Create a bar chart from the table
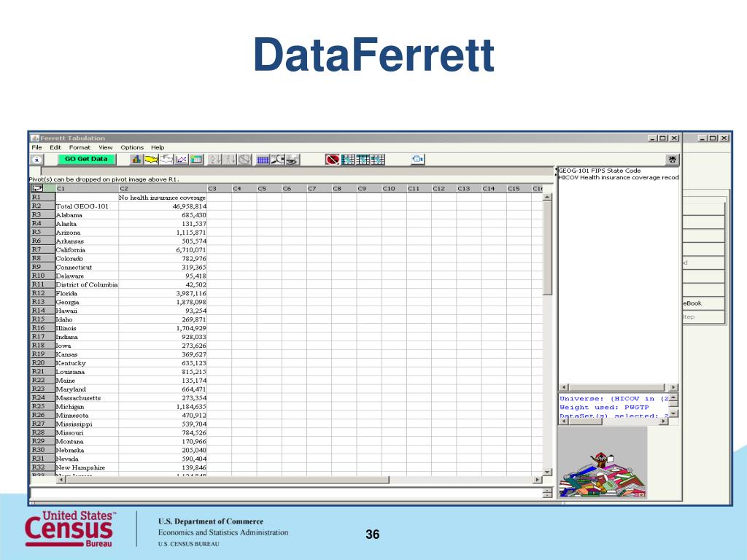Image resolution: width=747 pixels, height=560 pixels. [x=136, y=160]
